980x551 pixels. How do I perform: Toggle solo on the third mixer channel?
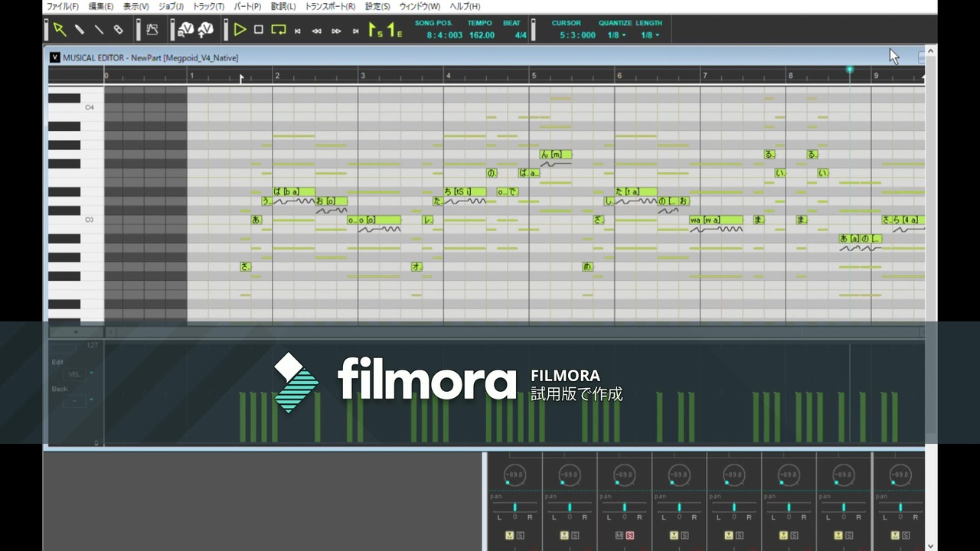[630, 535]
